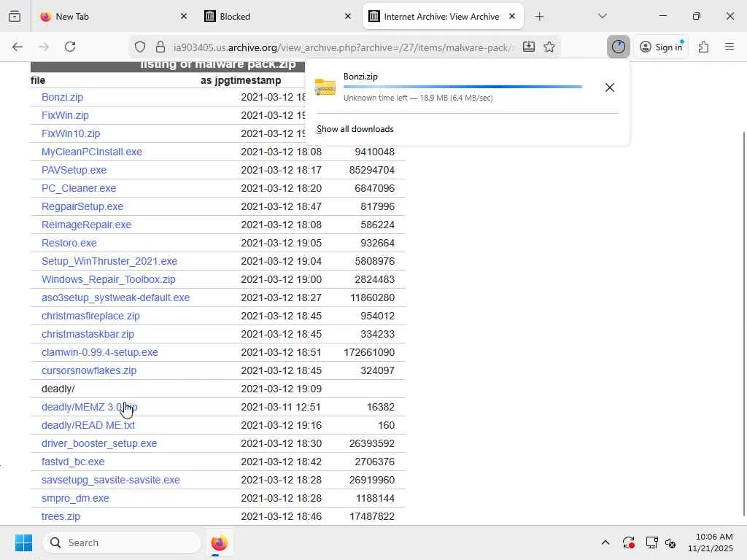Click the taskbar Search box

click(122, 542)
